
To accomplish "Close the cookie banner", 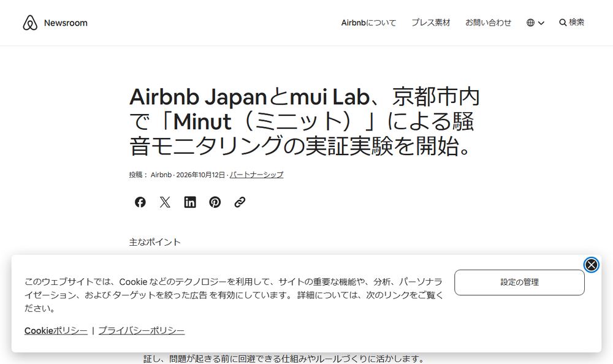I will 592,265.
